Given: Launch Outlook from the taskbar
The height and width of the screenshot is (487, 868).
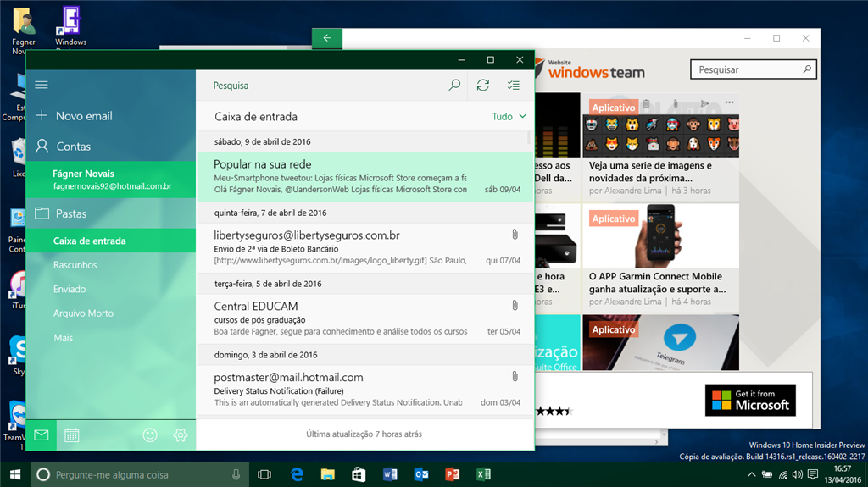Looking at the screenshot, I should pyautogui.click(x=421, y=474).
